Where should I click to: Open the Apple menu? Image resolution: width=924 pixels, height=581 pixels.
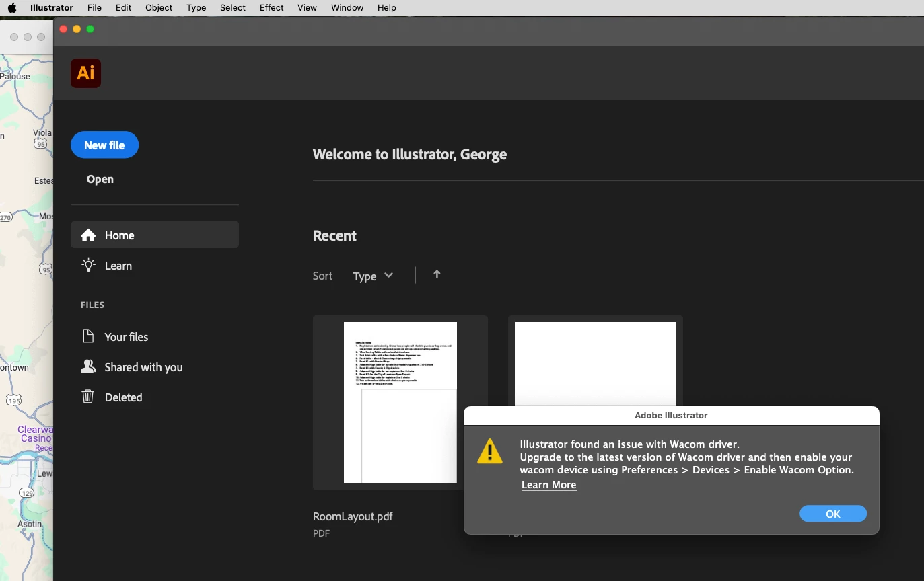tap(11, 8)
